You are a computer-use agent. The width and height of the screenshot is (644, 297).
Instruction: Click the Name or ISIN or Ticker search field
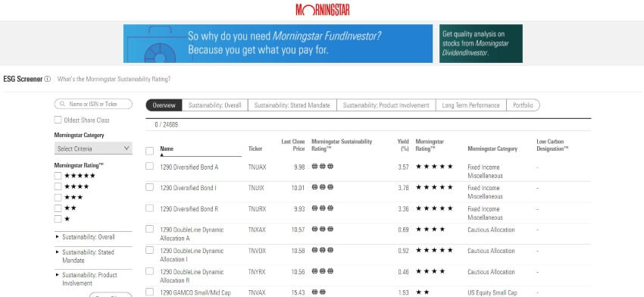pyautogui.click(x=93, y=105)
